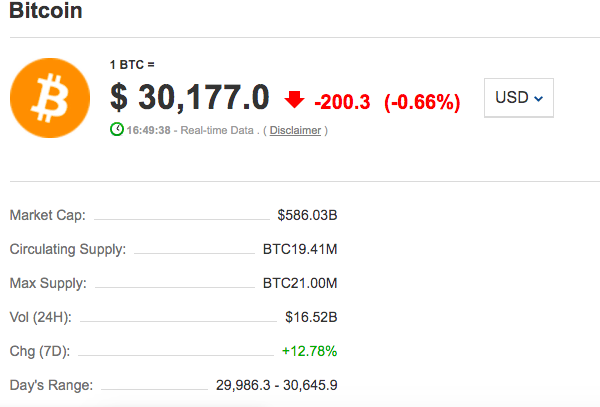
Task: Click the green clock icon beside the timestamp
Action: click(x=117, y=129)
